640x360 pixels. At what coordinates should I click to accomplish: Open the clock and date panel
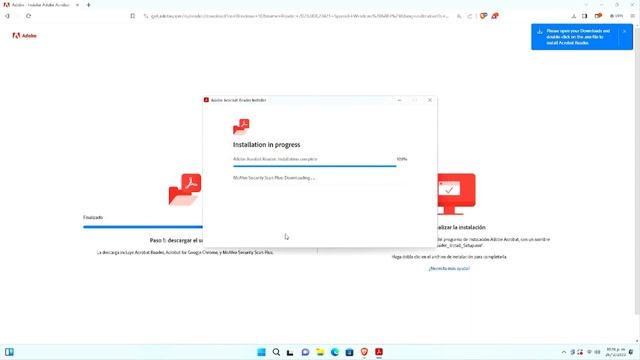616,352
